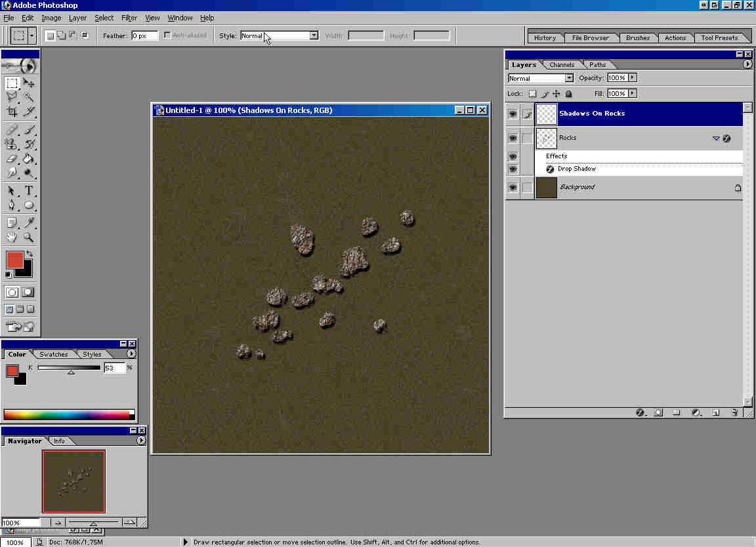Select the Crop tool
The width and height of the screenshot is (756, 547).
coord(12,111)
